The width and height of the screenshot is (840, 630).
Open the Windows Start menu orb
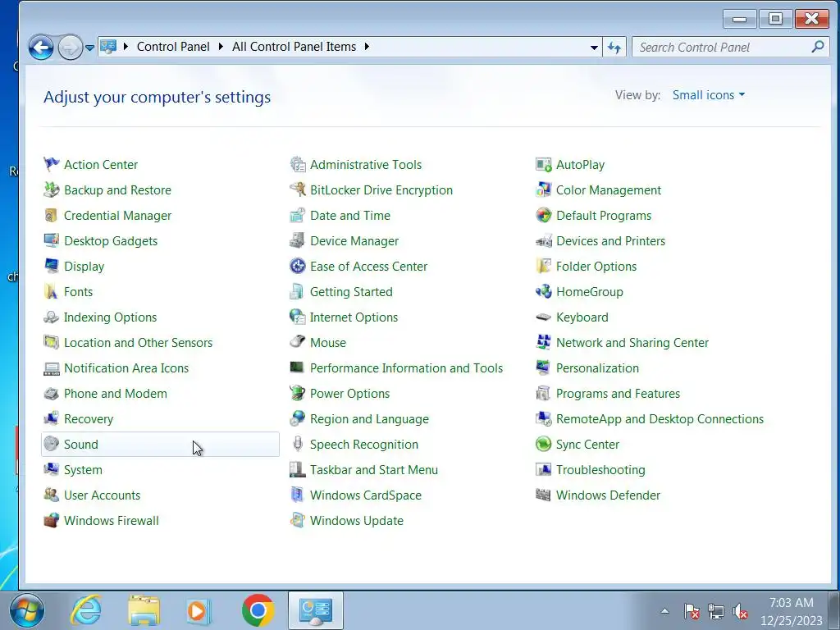click(x=27, y=610)
